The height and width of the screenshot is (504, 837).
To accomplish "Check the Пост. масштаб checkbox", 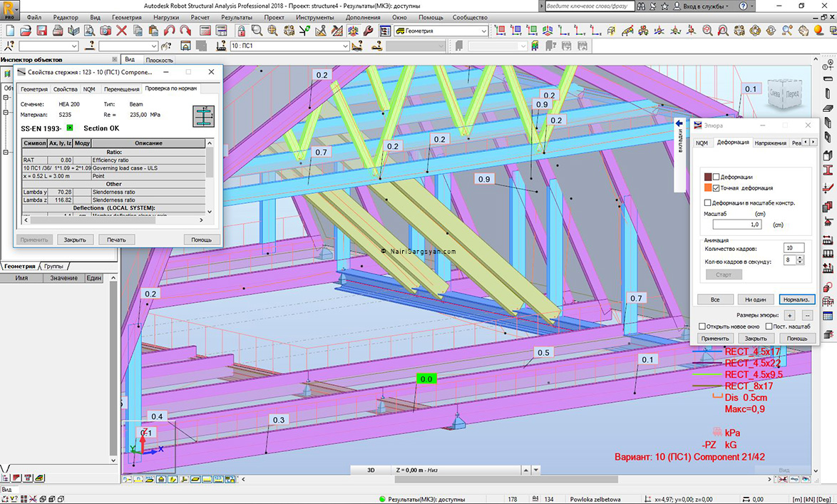I will [769, 326].
